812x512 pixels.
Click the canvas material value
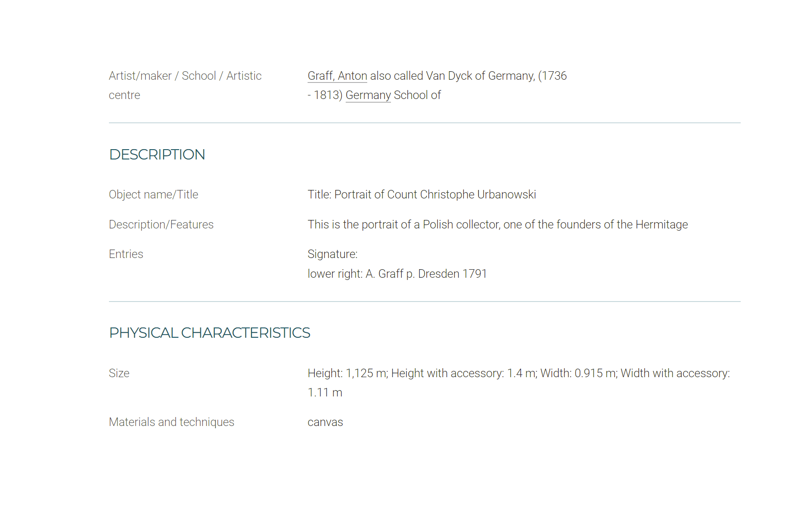coord(325,422)
